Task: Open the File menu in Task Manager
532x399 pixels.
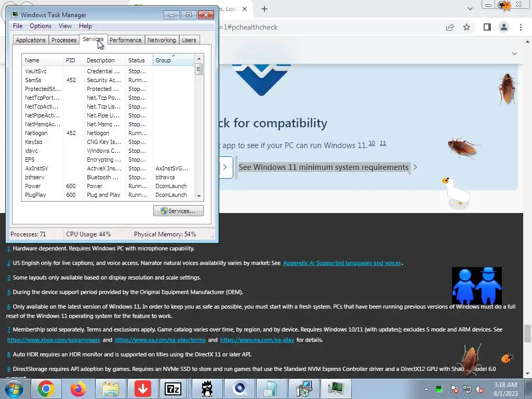Action: (x=18, y=26)
